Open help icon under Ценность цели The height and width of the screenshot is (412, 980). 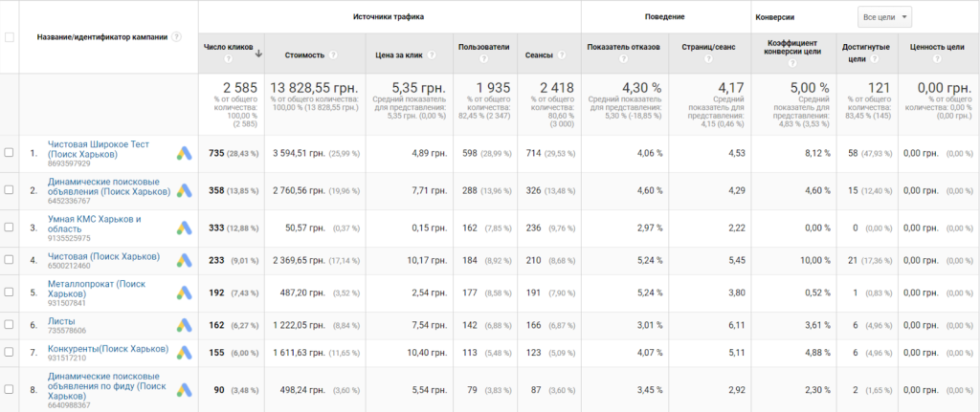coord(936,59)
